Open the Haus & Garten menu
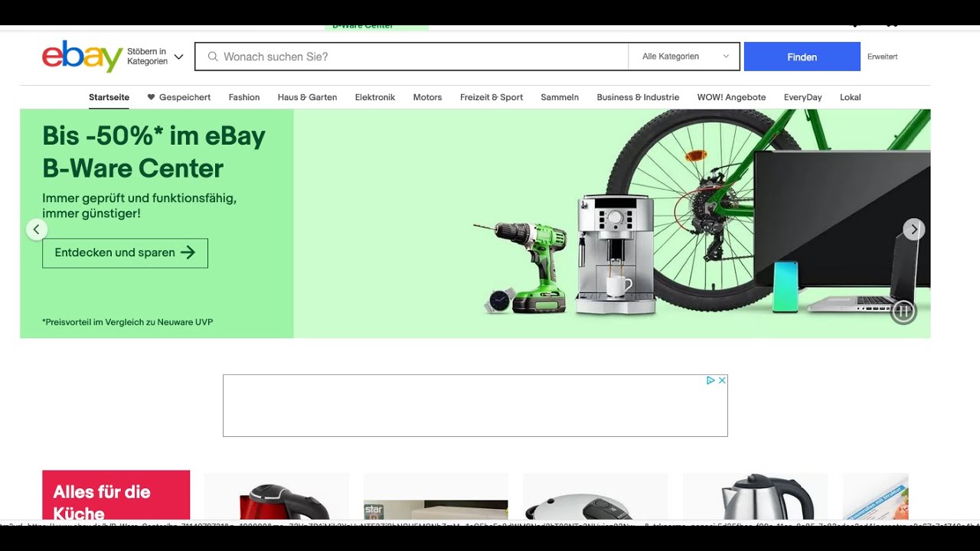 307,97
